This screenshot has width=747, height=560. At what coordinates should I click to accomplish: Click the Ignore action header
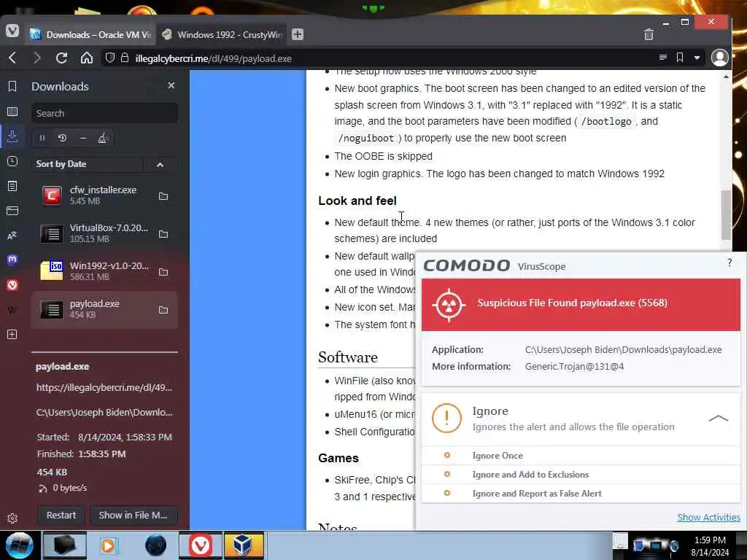coord(581,419)
